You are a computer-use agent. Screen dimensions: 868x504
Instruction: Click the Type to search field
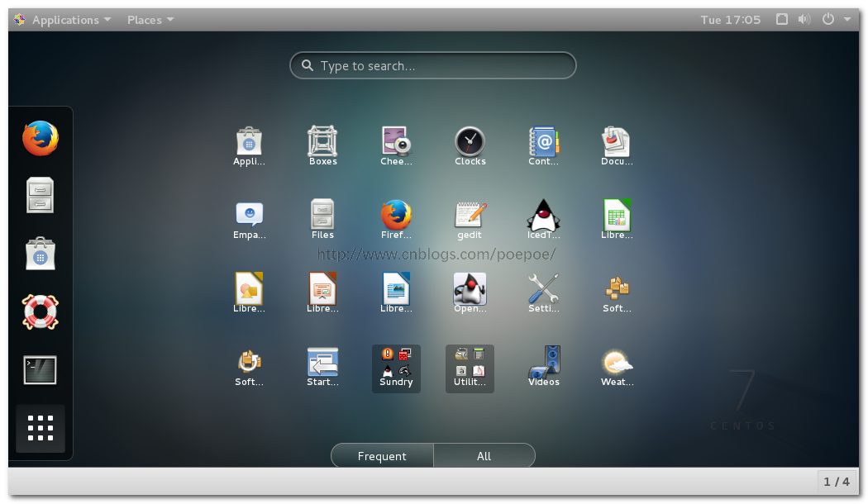[432, 65]
